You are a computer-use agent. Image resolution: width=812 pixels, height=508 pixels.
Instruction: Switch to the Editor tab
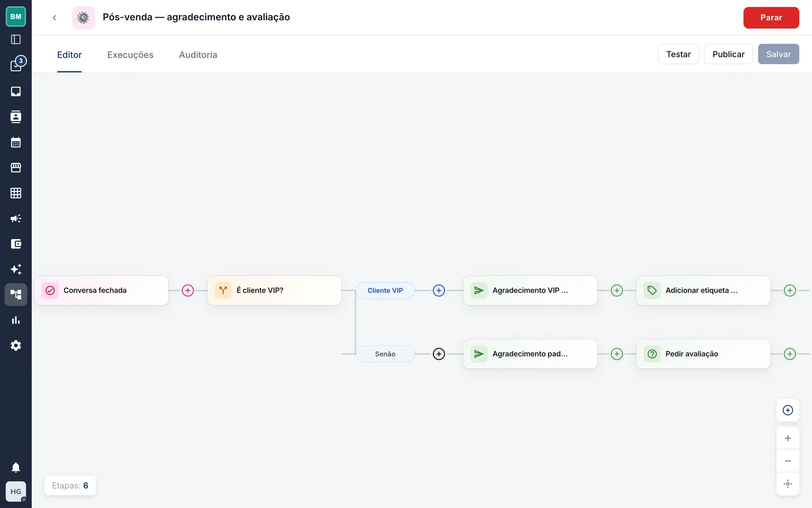[x=70, y=55]
